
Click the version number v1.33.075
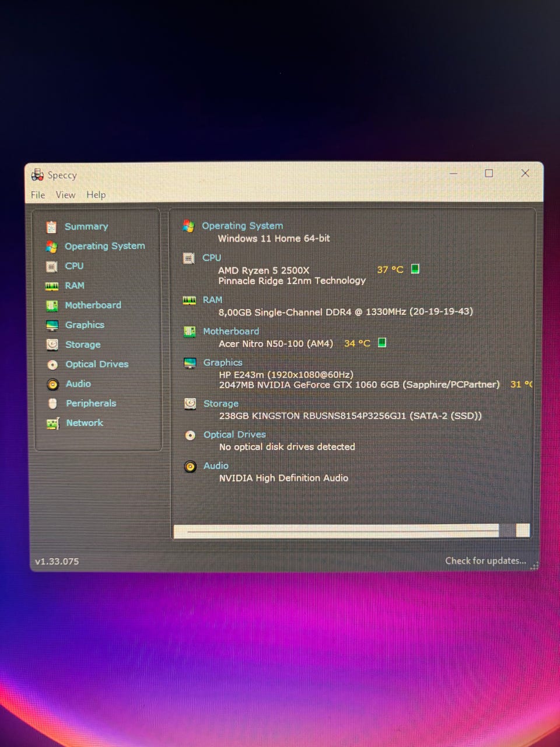(57, 561)
